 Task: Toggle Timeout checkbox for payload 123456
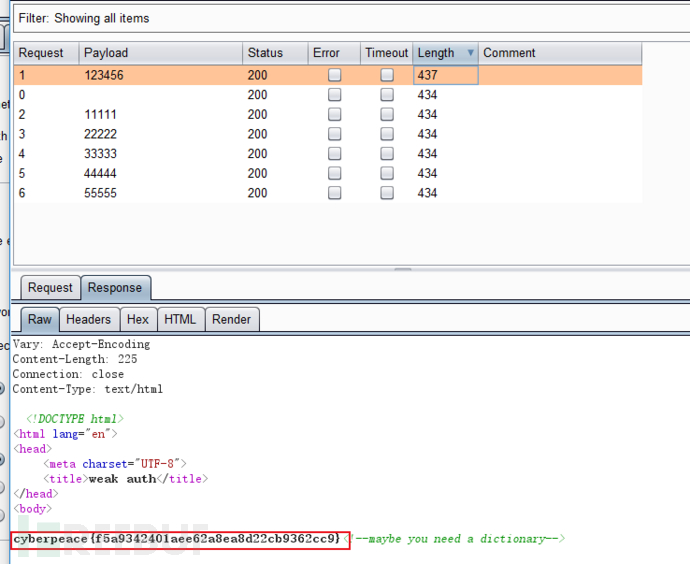pos(387,75)
